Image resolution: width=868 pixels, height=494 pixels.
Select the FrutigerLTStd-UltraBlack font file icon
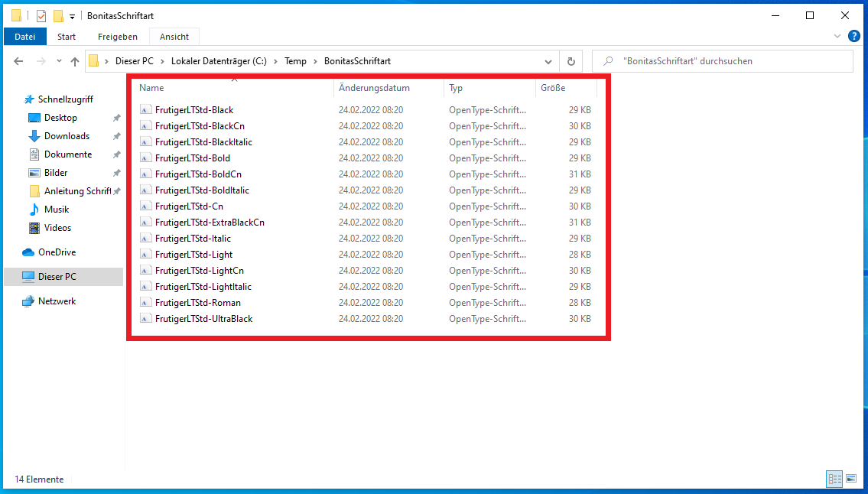(x=145, y=319)
